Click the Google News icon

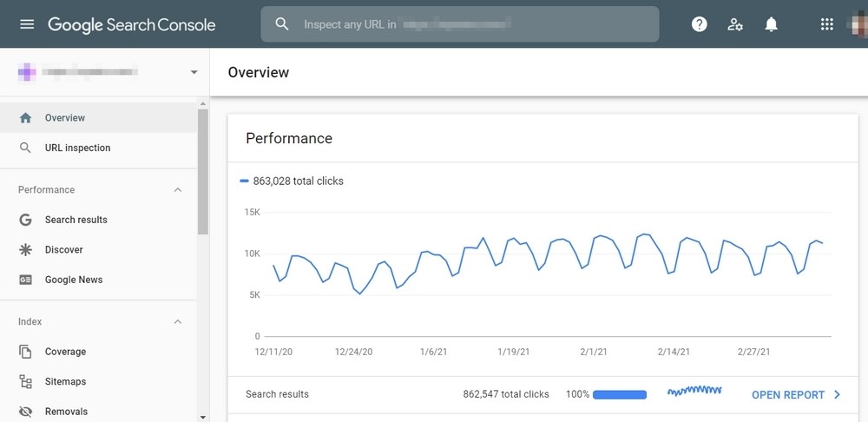point(25,280)
